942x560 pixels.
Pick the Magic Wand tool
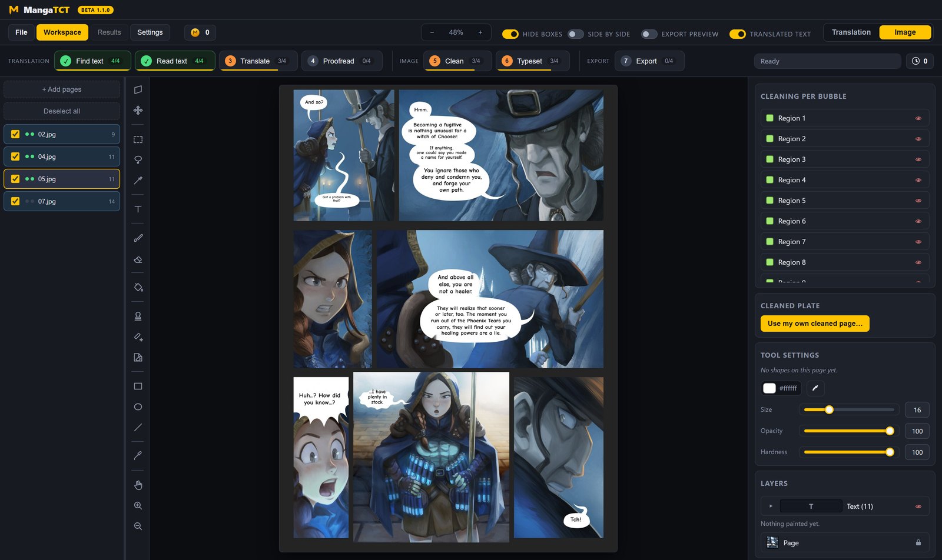(138, 181)
